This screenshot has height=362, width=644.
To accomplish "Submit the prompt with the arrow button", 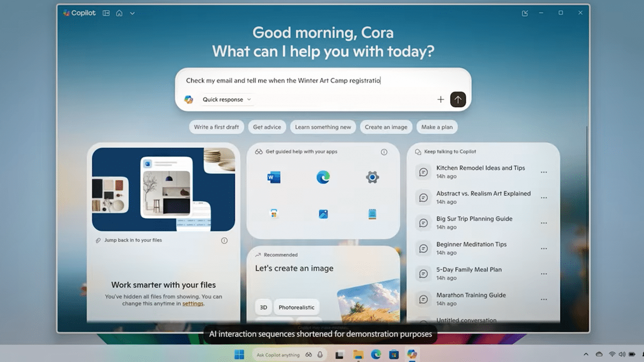I will [458, 99].
